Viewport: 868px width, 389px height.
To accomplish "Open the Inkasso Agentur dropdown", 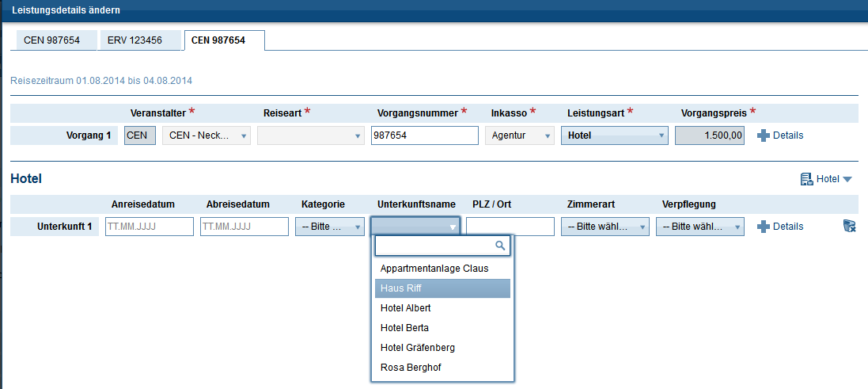I will click(x=520, y=135).
